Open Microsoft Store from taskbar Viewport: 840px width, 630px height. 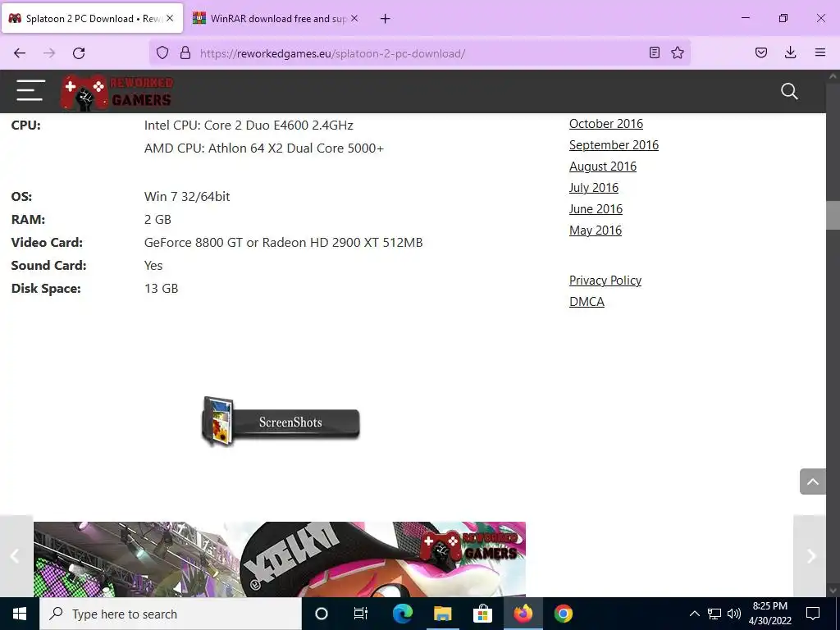coord(482,614)
